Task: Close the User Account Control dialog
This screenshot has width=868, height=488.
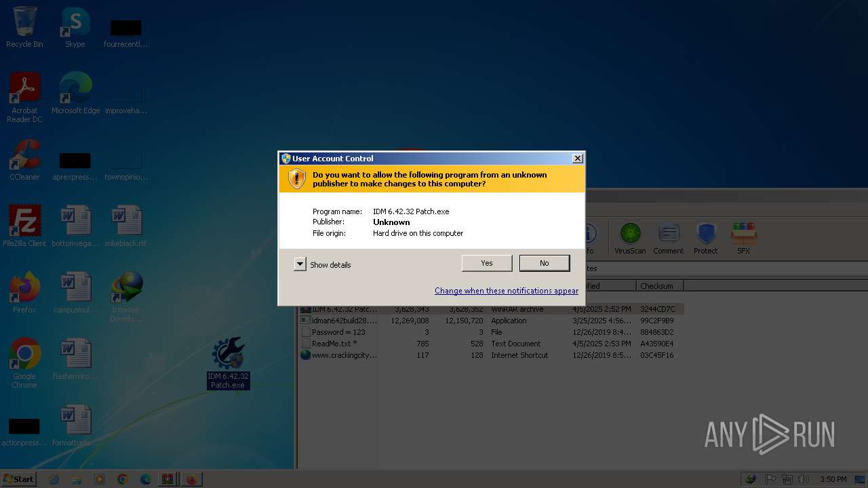Action: pos(578,159)
